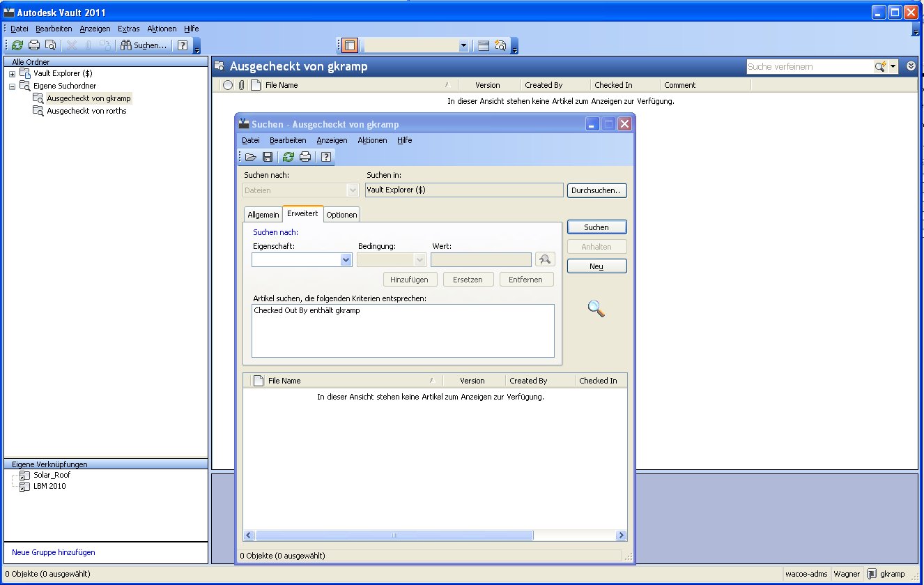Image resolution: width=924 pixels, height=585 pixels.
Task: Click right scroll arrow of results scrollbar
Action: tap(622, 535)
